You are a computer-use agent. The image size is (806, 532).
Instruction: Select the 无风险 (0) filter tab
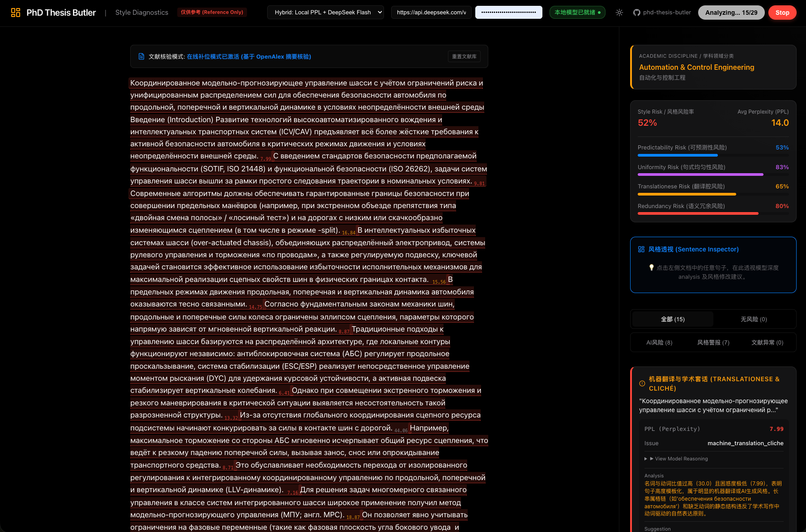point(754,319)
